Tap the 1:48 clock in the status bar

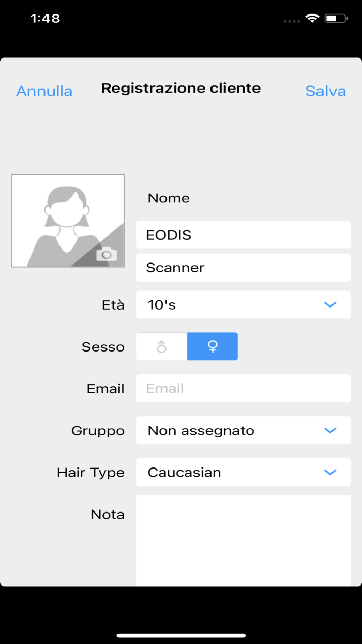(46, 18)
